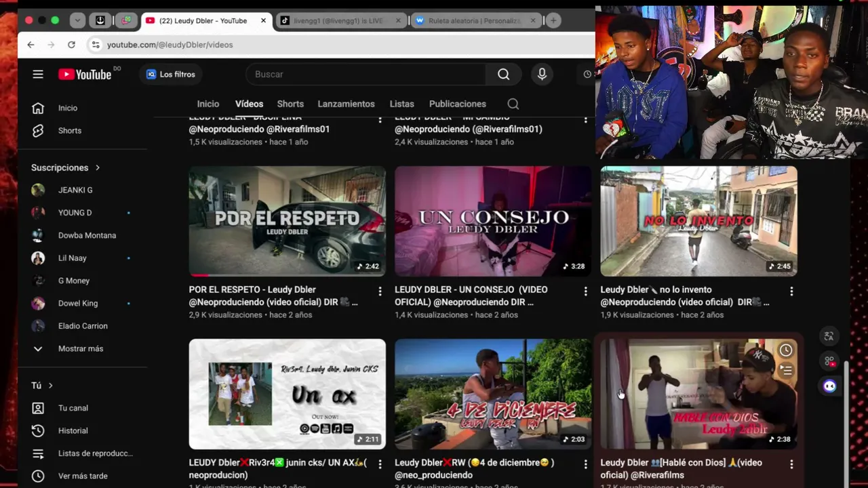Expand the Suscripciones section
This screenshot has height=488, width=868.
[x=66, y=167]
